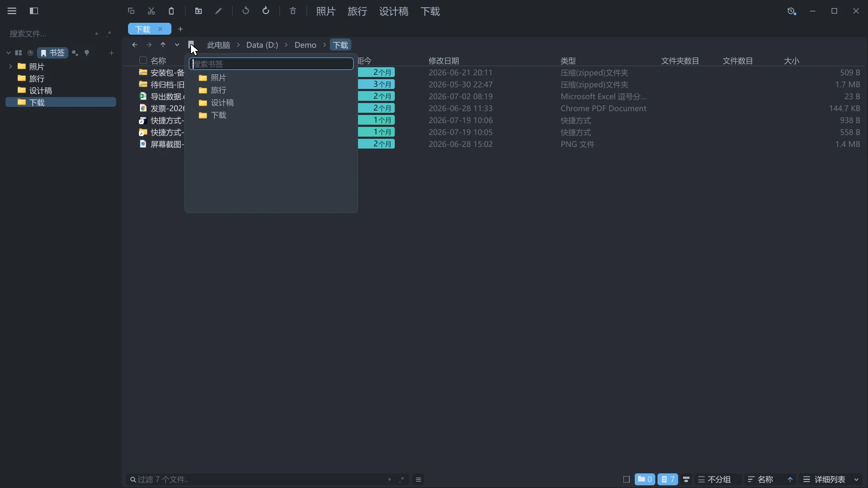Image resolution: width=868 pixels, height=488 pixels.
Task: Open the sidebar pin icon
Action: (87, 53)
